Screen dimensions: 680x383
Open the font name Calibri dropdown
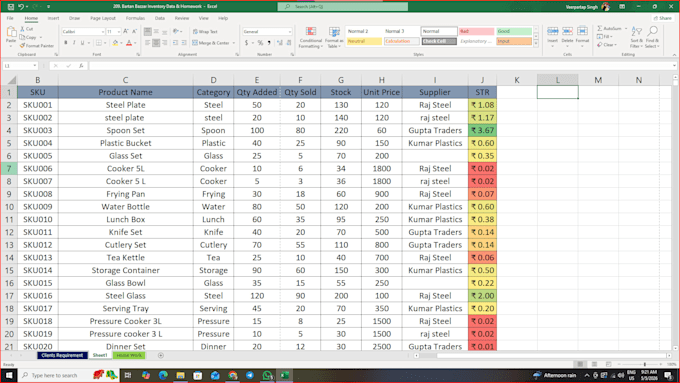[x=103, y=32]
